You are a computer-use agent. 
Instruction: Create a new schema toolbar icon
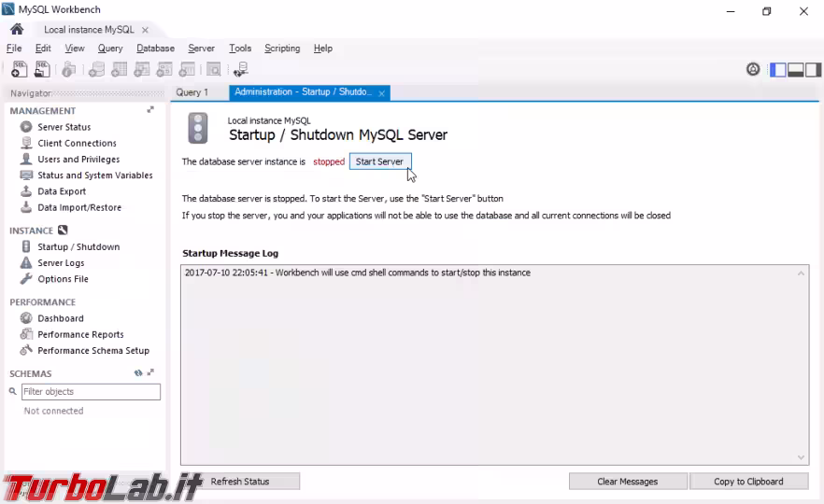click(96, 69)
